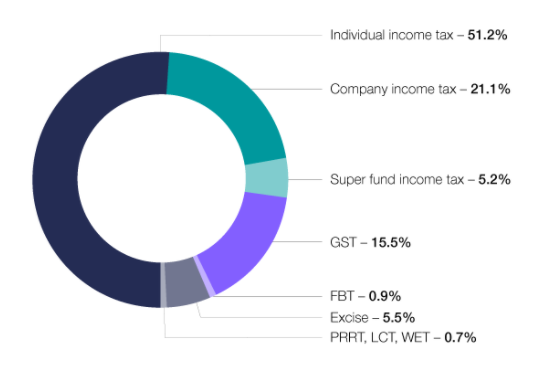
Task: Click the 0.7% percentage value
Action: click(x=460, y=337)
